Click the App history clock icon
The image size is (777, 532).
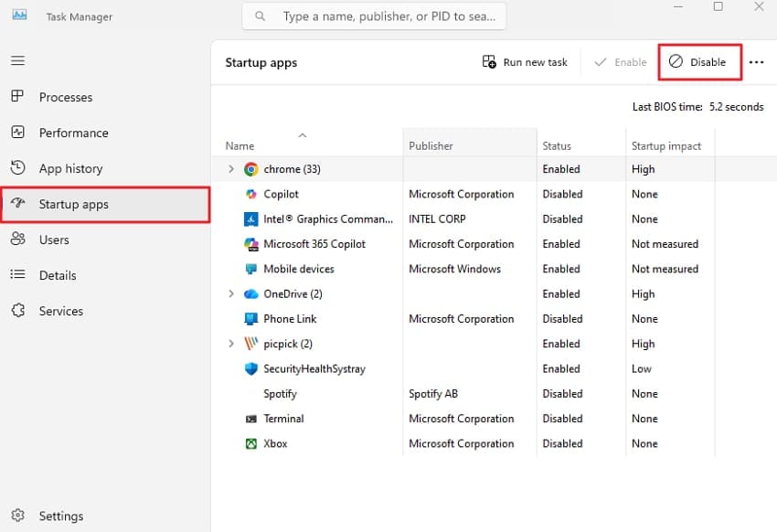[x=18, y=167]
